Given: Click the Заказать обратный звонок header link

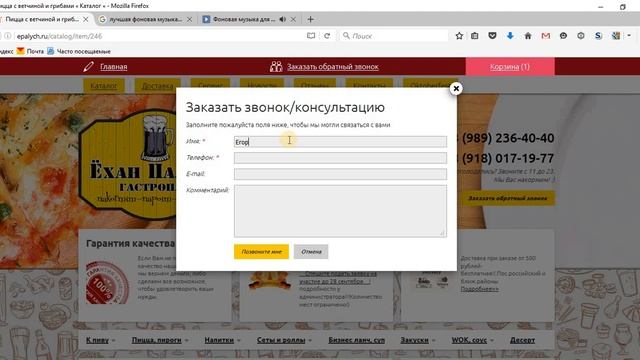Looking at the screenshot, I should 333,67.
